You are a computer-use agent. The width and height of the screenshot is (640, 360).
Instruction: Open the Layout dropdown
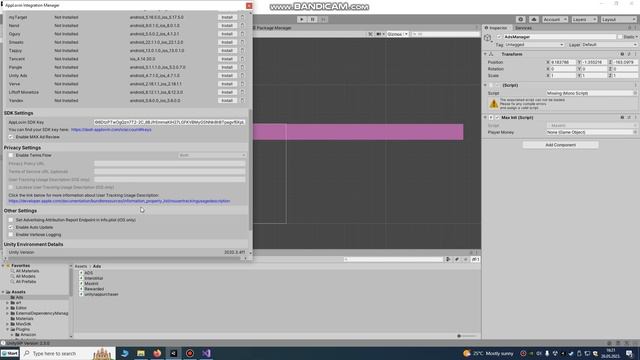click(x=619, y=19)
